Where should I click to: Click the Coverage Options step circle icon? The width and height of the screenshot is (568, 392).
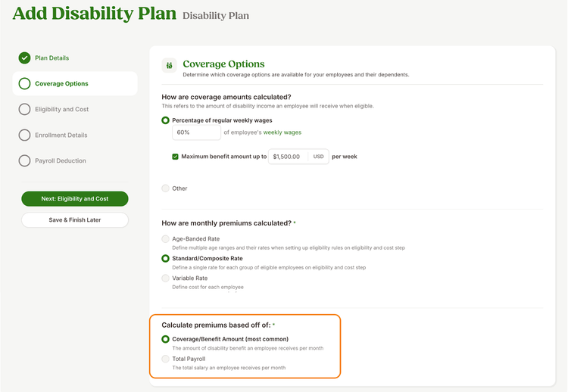pos(25,83)
